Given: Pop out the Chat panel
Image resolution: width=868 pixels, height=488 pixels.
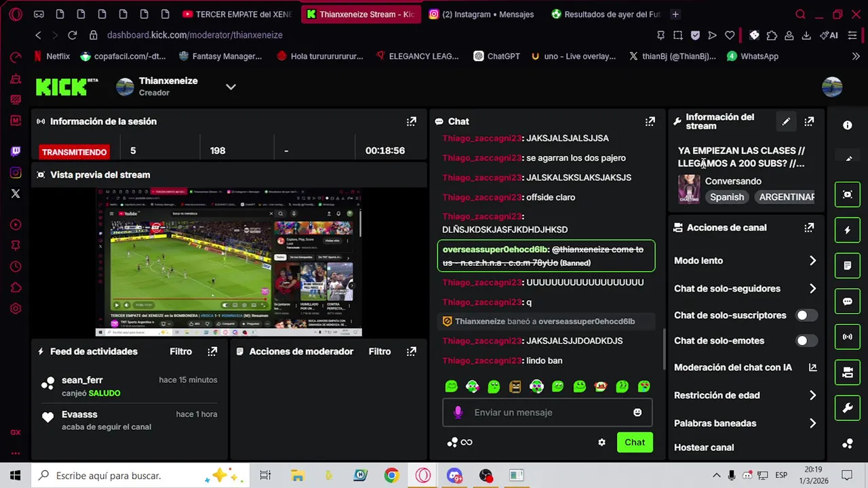Looking at the screenshot, I should [x=650, y=121].
